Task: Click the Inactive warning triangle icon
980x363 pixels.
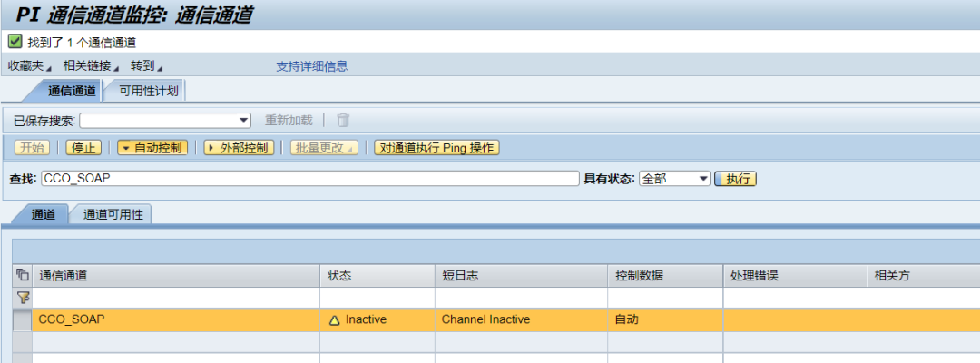Action: 334,319
